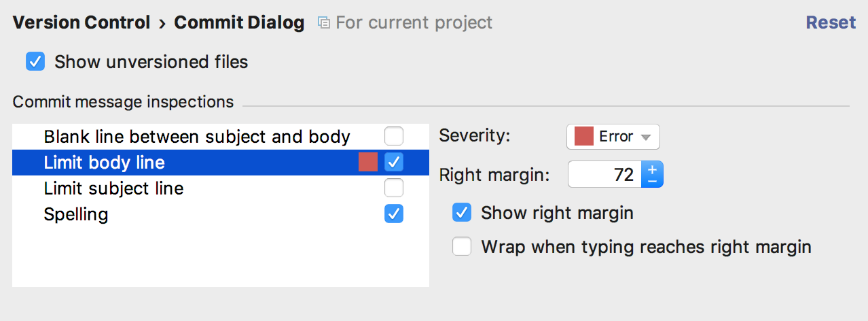The image size is (868, 321).
Task: Click the 'For current project' copy icon
Action: click(x=324, y=23)
